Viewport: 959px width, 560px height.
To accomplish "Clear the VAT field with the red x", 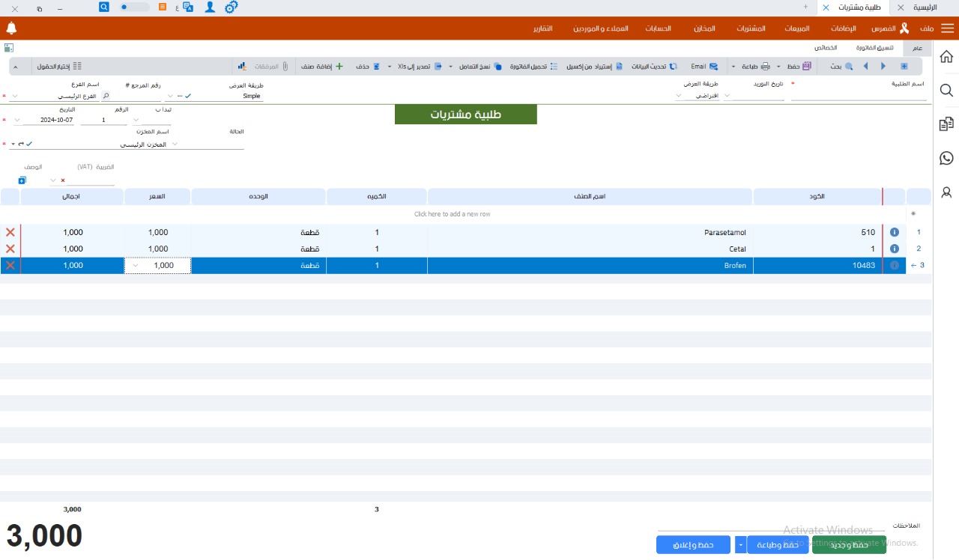I will point(63,180).
